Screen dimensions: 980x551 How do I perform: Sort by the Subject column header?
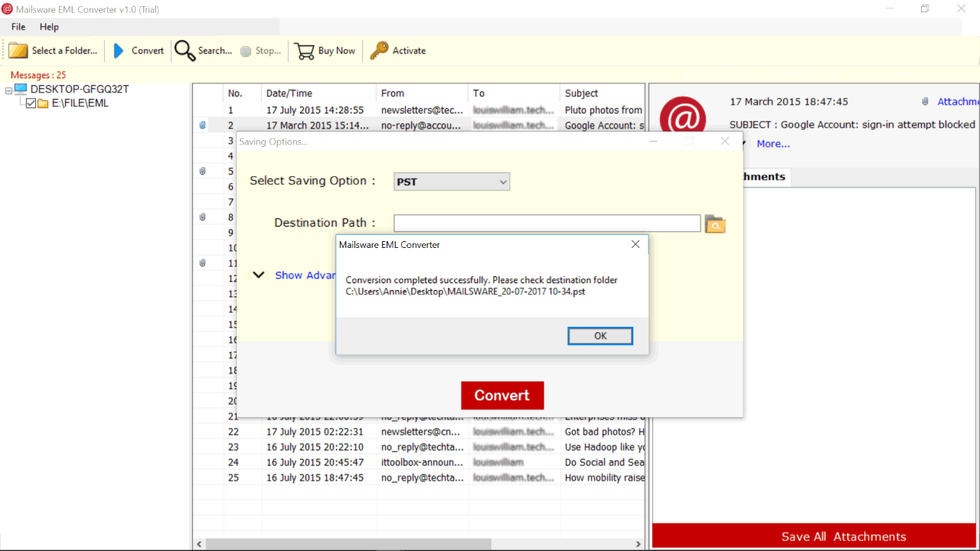tap(603, 93)
